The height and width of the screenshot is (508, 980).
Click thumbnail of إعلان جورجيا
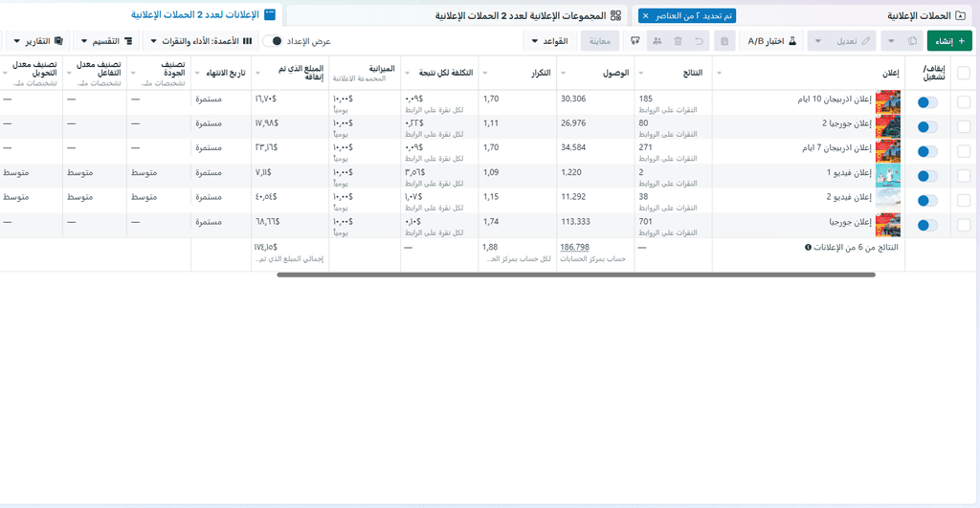pos(887,225)
